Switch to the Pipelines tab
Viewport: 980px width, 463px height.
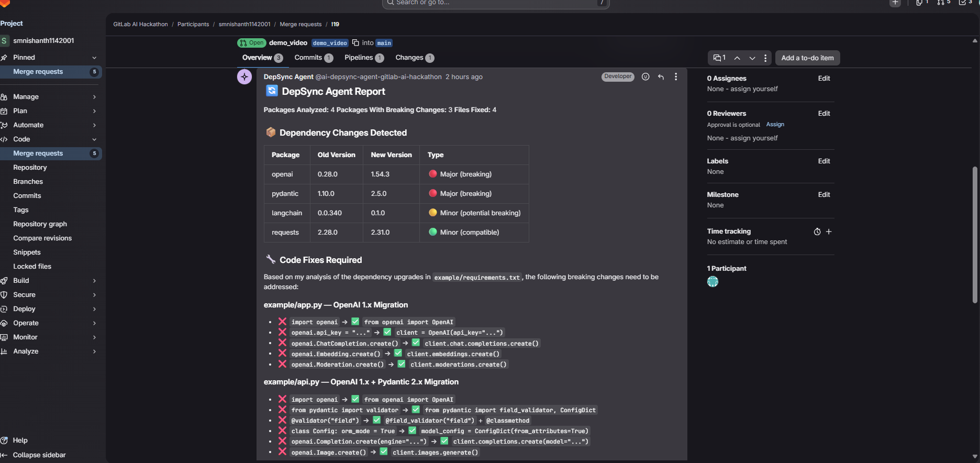click(x=364, y=58)
